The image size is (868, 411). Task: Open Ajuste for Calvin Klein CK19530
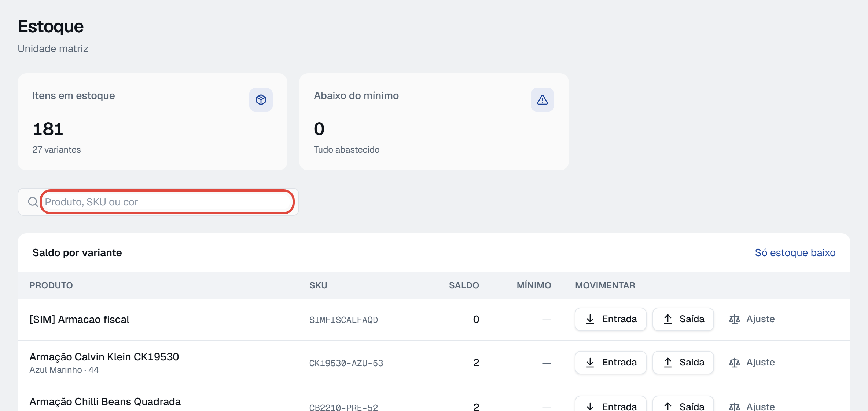pos(752,363)
